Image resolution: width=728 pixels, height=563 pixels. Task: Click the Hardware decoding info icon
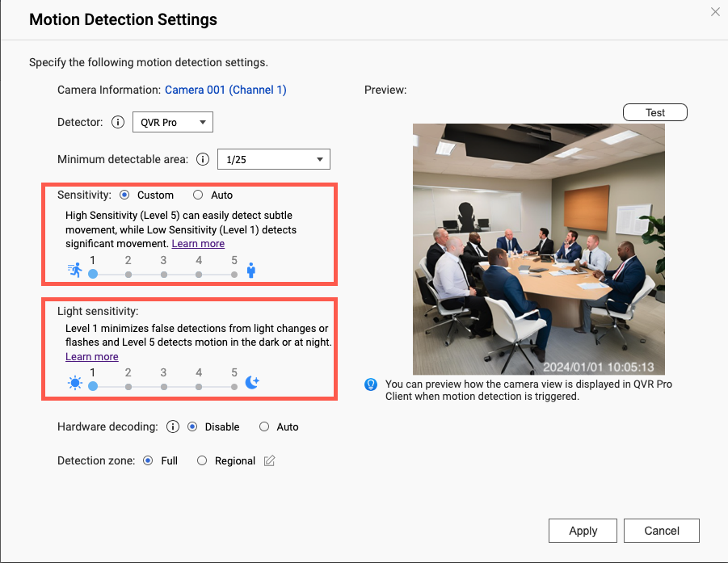click(172, 426)
